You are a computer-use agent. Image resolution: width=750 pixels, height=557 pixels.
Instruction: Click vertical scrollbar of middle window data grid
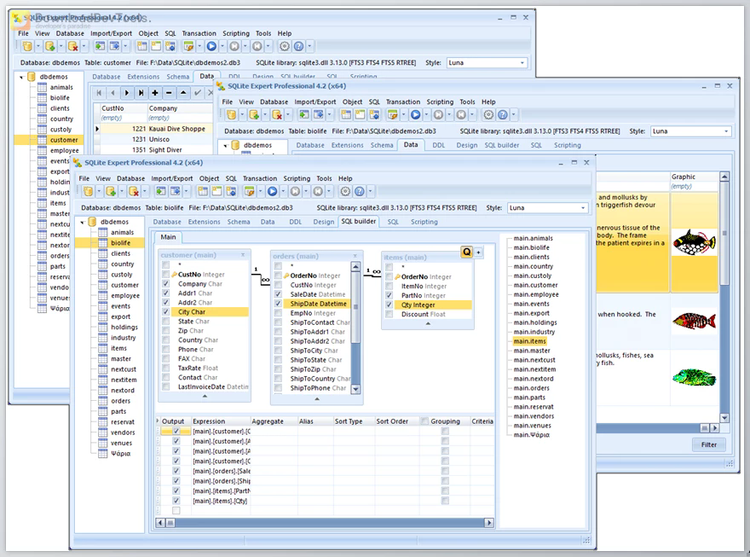724,296
